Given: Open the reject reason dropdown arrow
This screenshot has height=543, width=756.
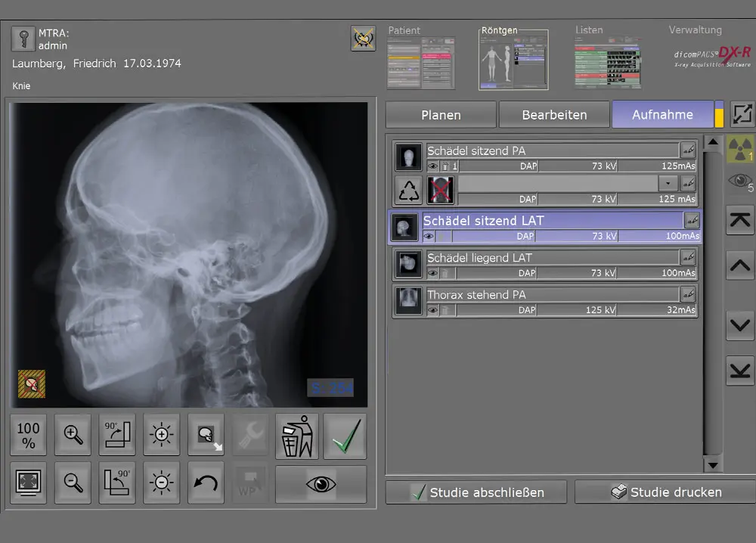Looking at the screenshot, I should tap(668, 183).
